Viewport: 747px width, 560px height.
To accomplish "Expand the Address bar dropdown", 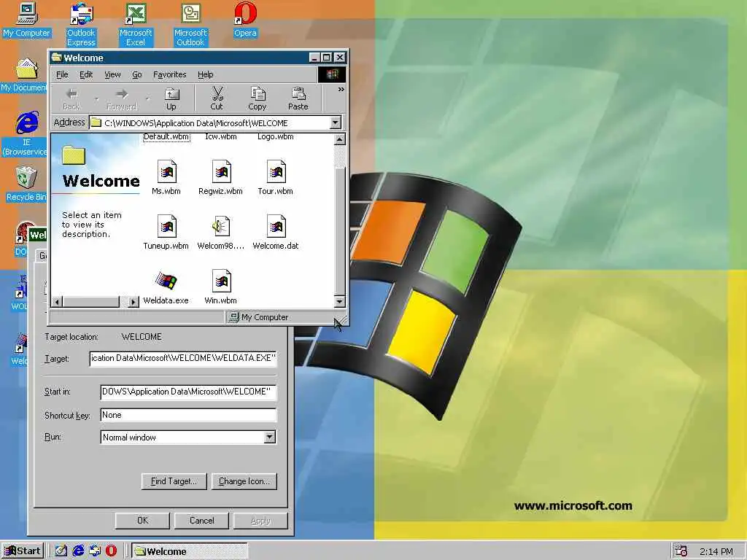I will click(336, 122).
